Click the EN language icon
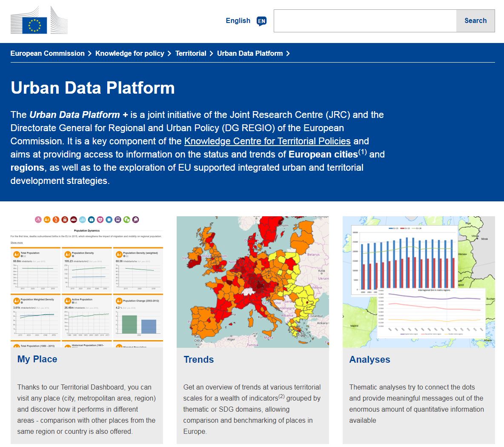Image resolution: width=504 pixels, height=447 pixels. tap(262, 21)
